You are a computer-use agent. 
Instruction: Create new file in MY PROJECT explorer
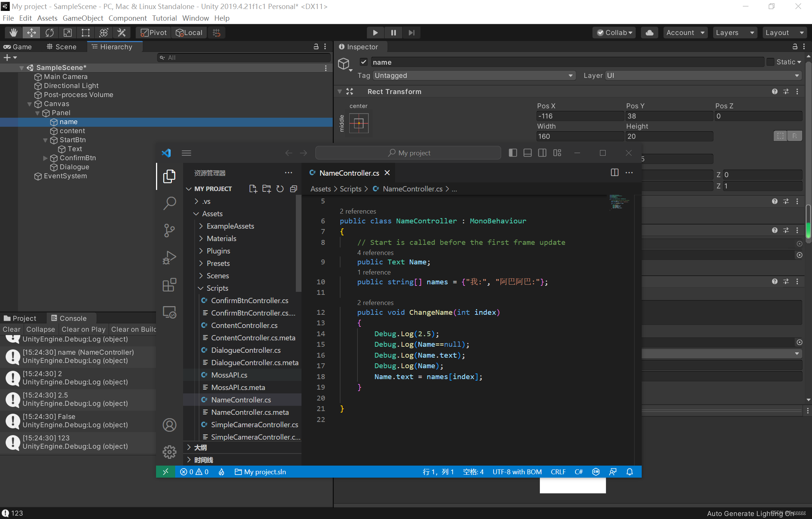tap(253, 189)
